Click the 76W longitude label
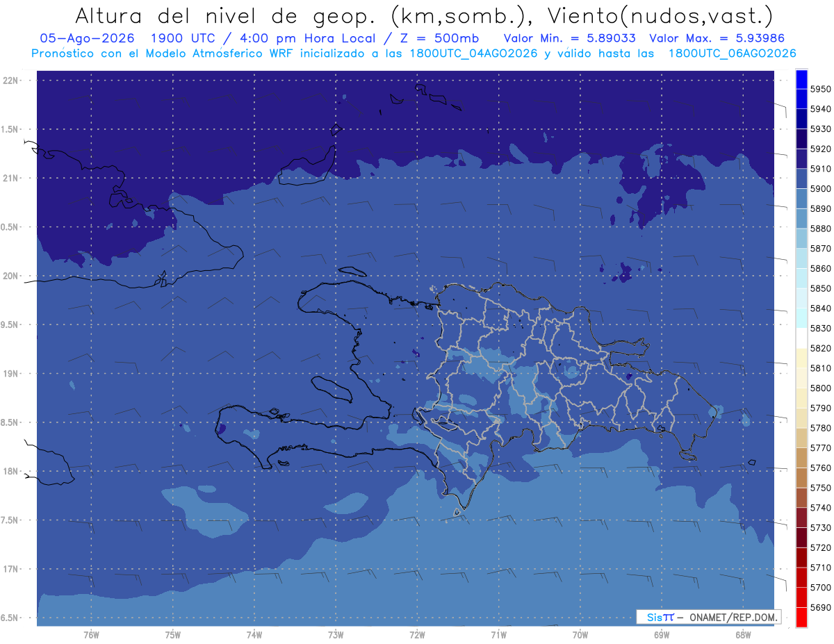This screenshot has height=644, width=834. pos(91,635)
